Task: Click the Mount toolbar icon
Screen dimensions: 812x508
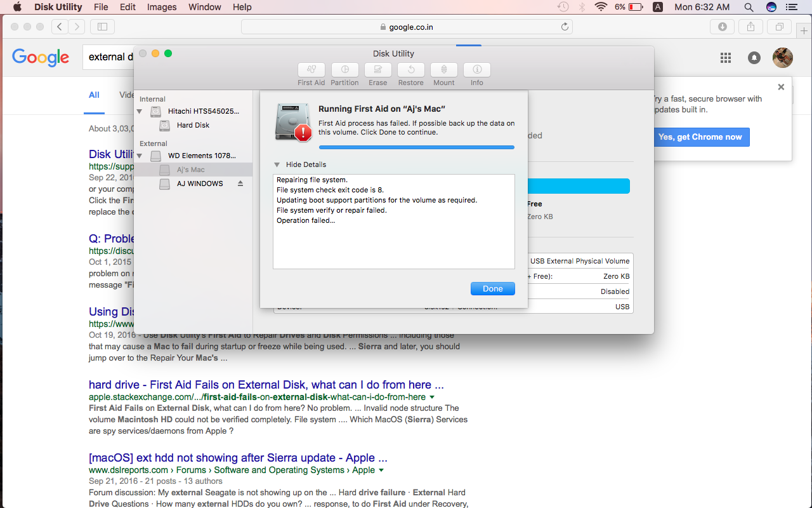Action: point(444,70)
